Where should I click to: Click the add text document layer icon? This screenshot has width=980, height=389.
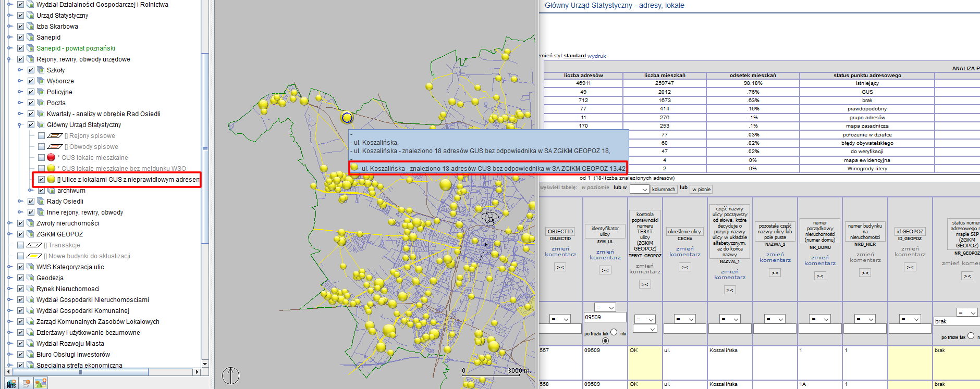tap(26, 383)
